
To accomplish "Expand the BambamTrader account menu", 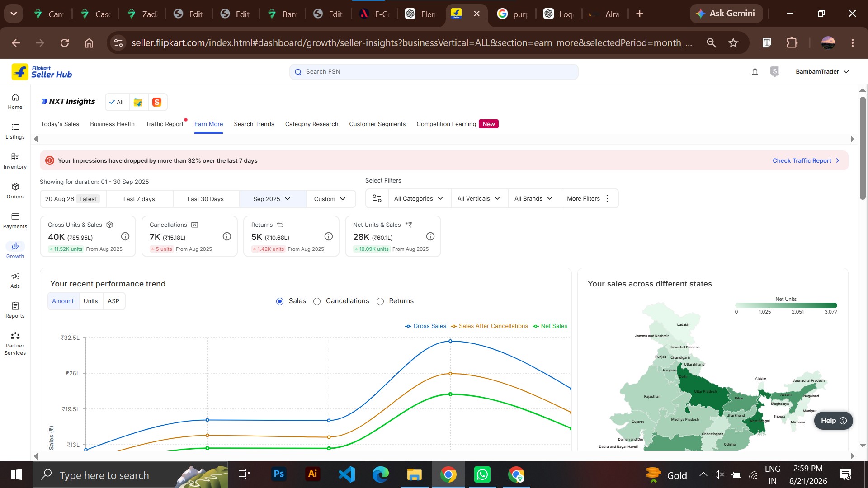I will (822, 72).
